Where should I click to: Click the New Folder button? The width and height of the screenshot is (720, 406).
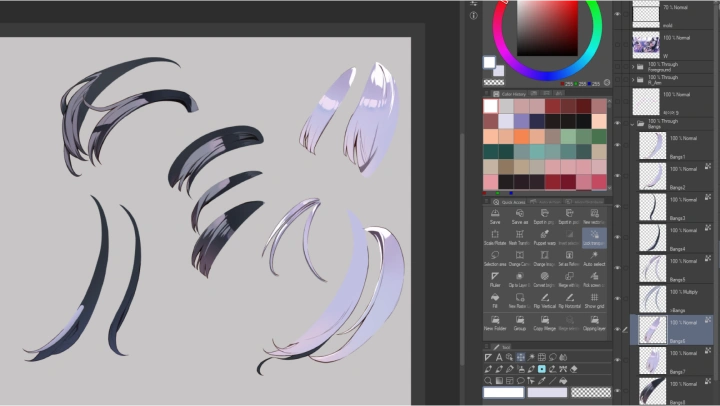pyautogui.click(x=495, y=323)
